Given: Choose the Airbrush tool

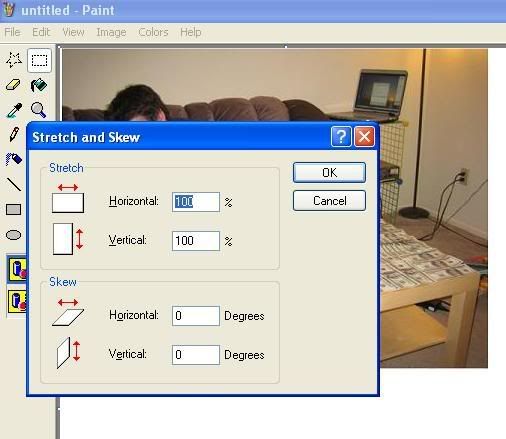Looking at the screenshot, I should pyautogui.click(x=14, y=159).
